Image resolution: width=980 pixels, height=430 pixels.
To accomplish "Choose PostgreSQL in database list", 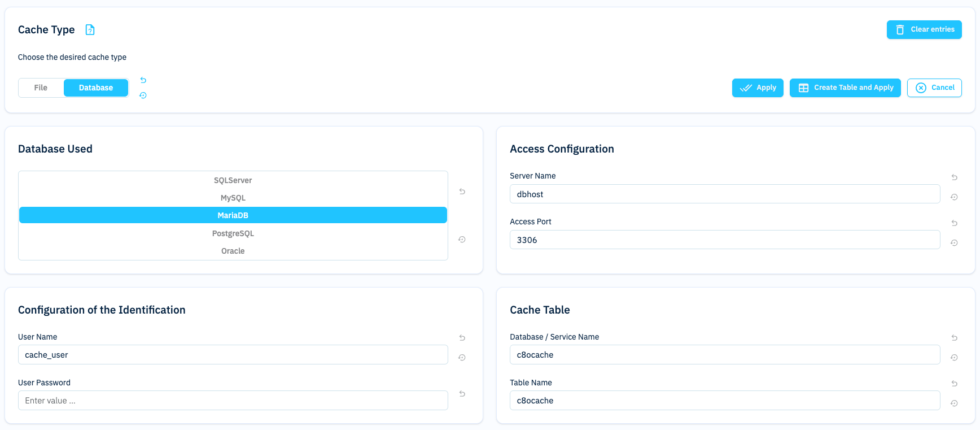I will coord(233,233).
